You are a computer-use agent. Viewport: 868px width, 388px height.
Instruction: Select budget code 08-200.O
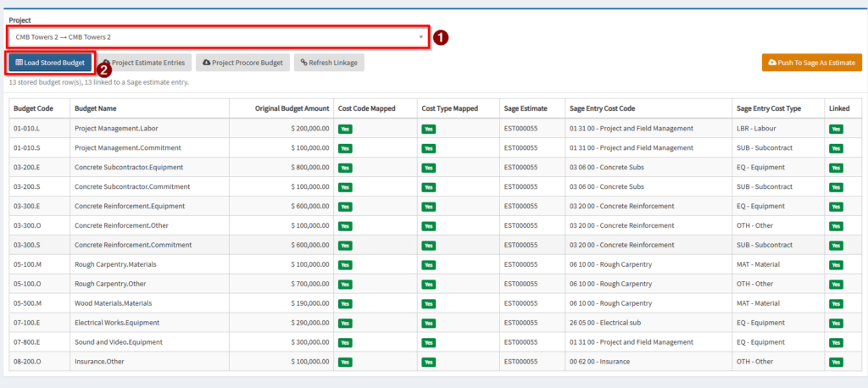pyautogui.click(x=28, y=362)
